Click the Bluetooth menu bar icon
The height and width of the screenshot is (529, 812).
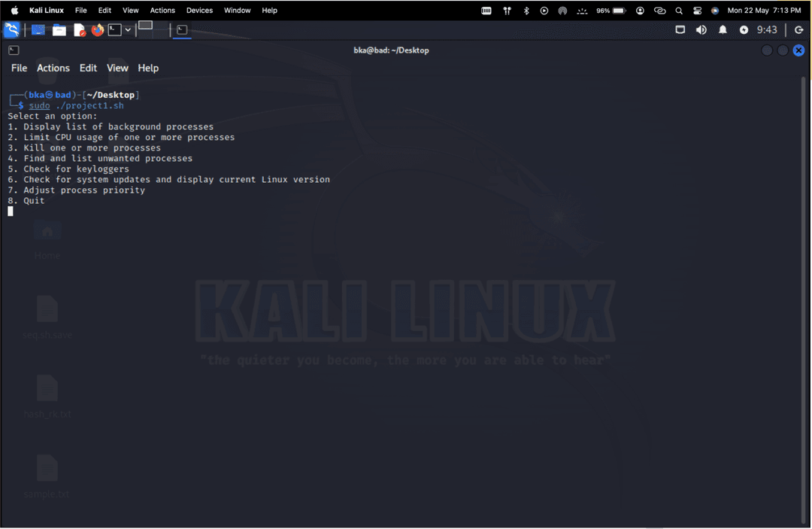[x=526, y=11]
